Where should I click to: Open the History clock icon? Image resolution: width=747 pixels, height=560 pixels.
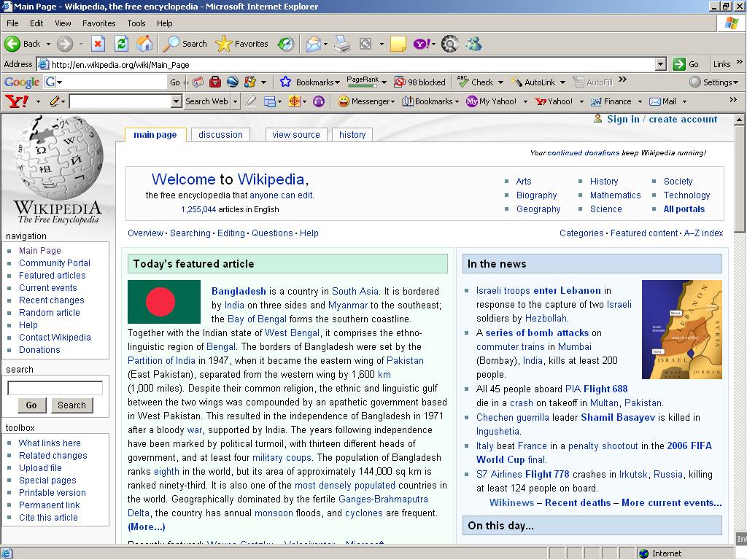coord(286,44)
